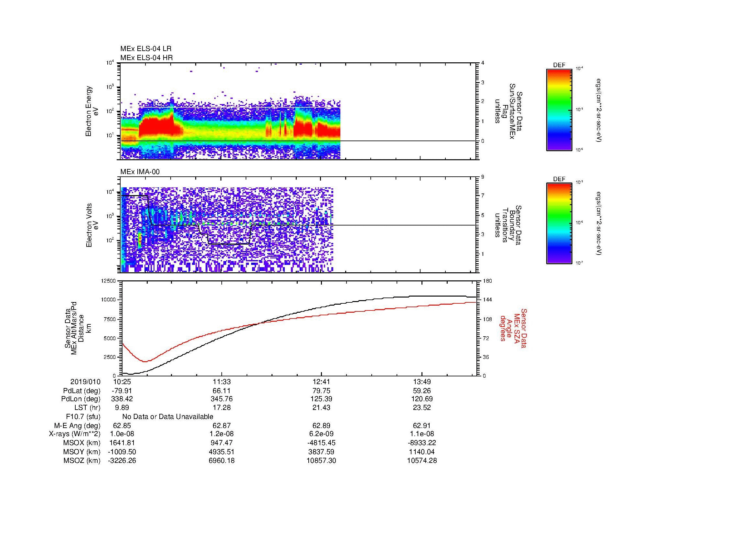
Task: Click the 'MEx ELS-04 LR' plot title
Action: click(x=146, y=49)
